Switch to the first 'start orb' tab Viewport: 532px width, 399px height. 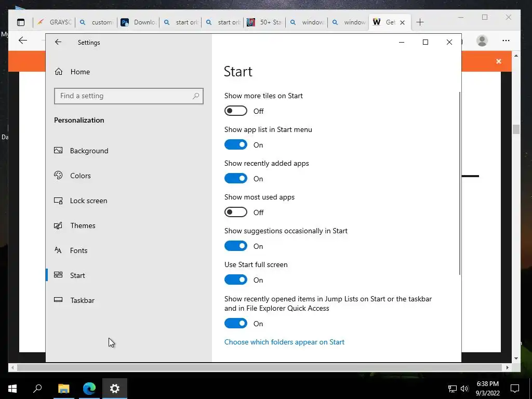click(180, 22)
